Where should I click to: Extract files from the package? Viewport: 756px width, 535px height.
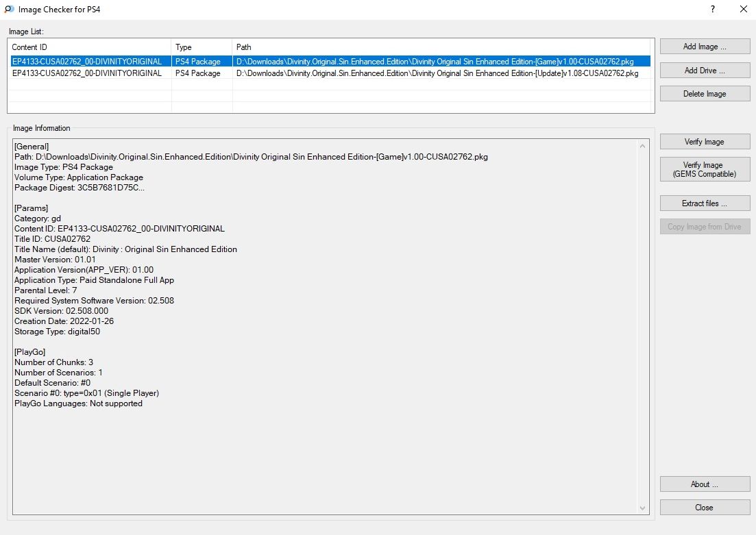[x=705, y=203]
